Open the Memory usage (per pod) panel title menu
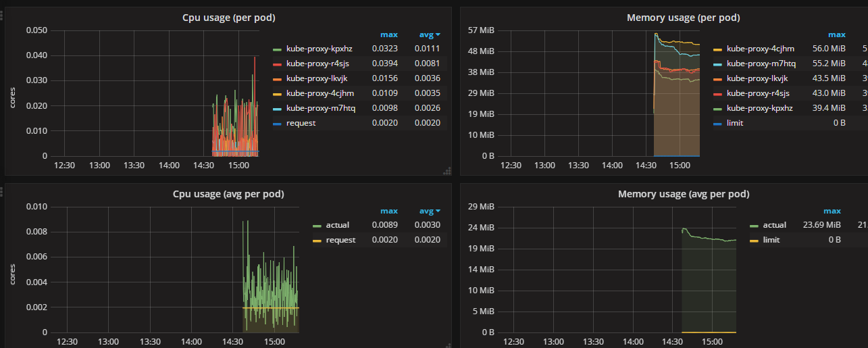This screenshot has height=348, width=868. (683, 18)
